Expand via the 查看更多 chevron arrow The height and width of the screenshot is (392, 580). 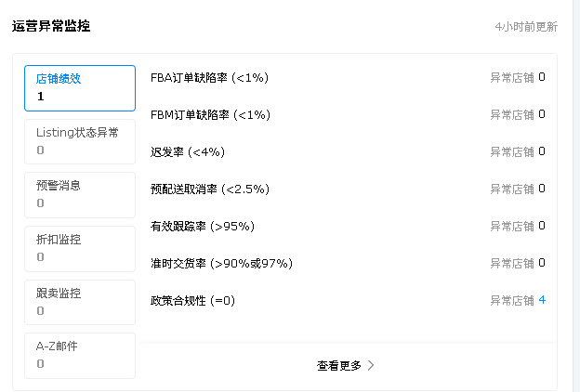click(x=371, y=366)
